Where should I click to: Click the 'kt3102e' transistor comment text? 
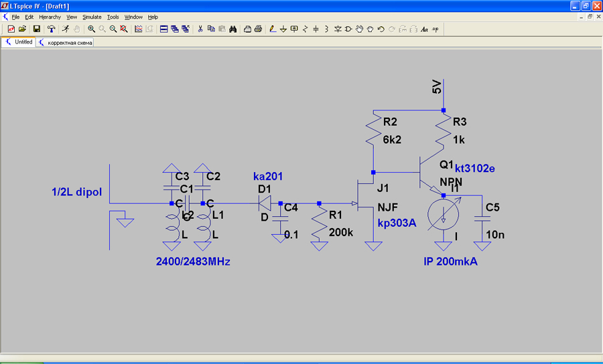pyautogui.click(x=475, y=168)
